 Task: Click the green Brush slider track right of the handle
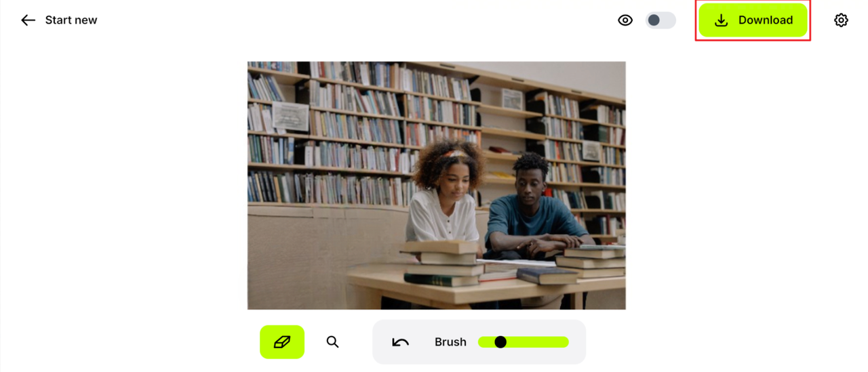[538, 342]
